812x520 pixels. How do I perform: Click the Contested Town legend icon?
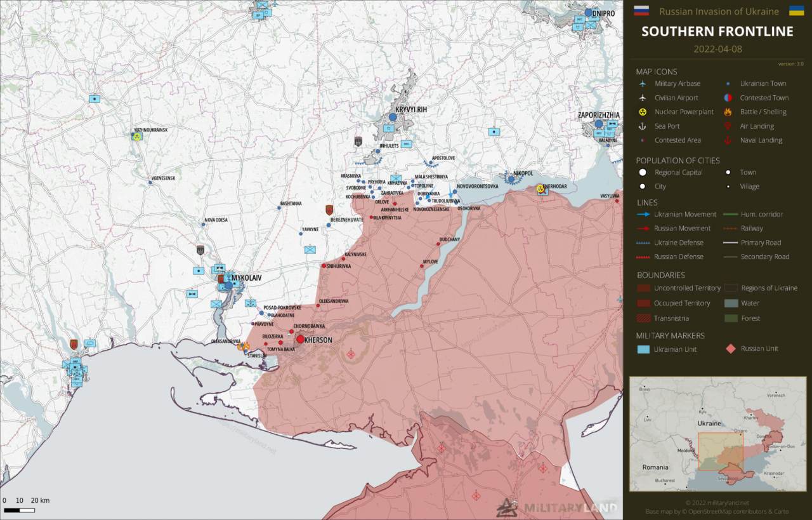pos(728,98)
